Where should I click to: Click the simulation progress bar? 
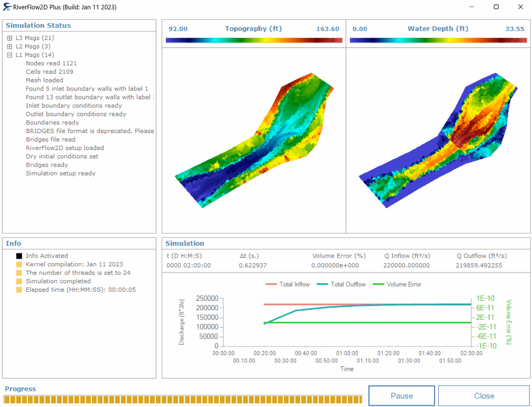183,399
